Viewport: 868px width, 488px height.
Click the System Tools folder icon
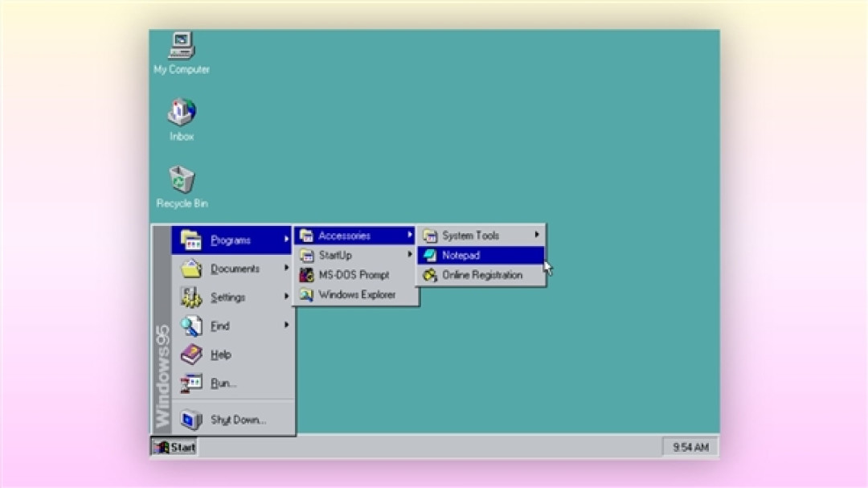[x=430, y=236]
